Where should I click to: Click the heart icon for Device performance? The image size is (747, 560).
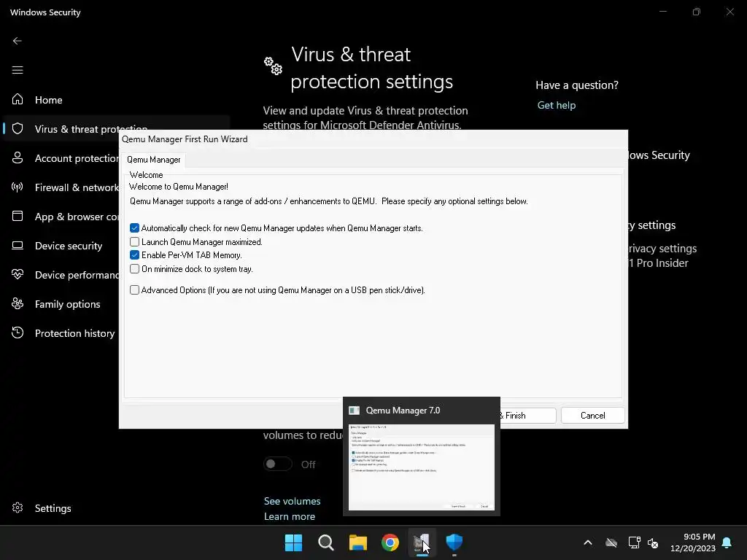(x=18, y=274)
